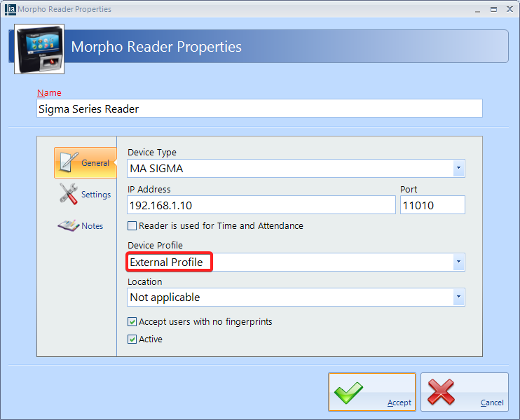Image resolution: width=520 pixels, height=420 pixels.
Task: Uncheck Accept users with no fingerprints
Action: click(132, 321)
